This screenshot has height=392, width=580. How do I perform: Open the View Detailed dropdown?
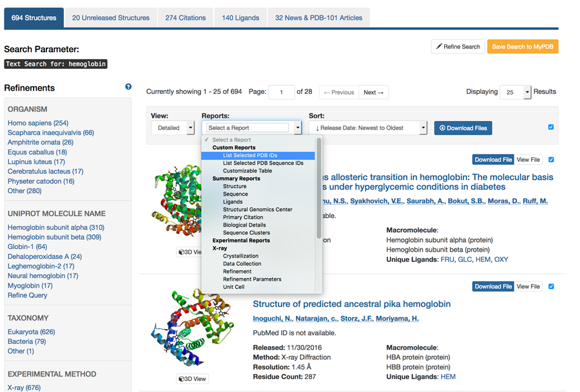173,128
